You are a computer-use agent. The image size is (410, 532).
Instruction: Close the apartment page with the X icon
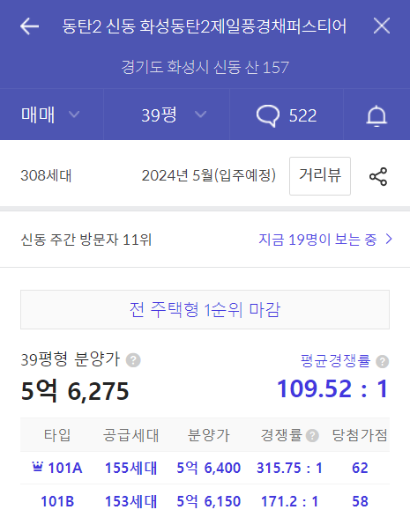click(x=382, y=26)
